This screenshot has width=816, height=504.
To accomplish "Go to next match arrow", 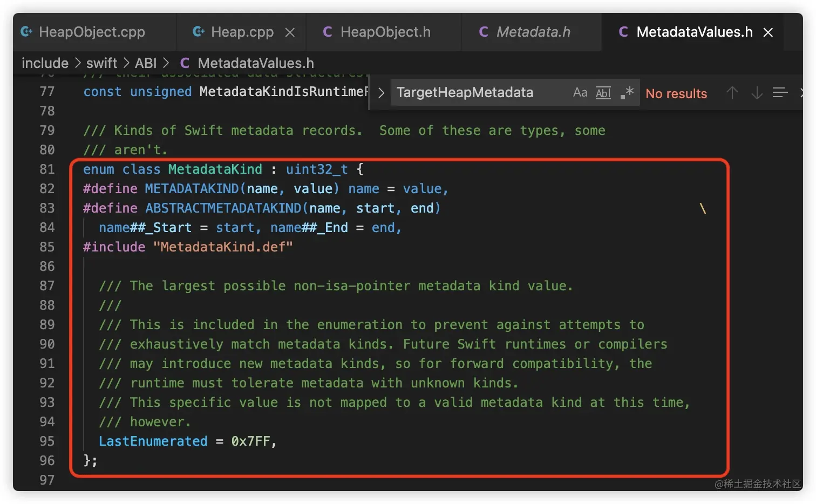I will (757, 93).
